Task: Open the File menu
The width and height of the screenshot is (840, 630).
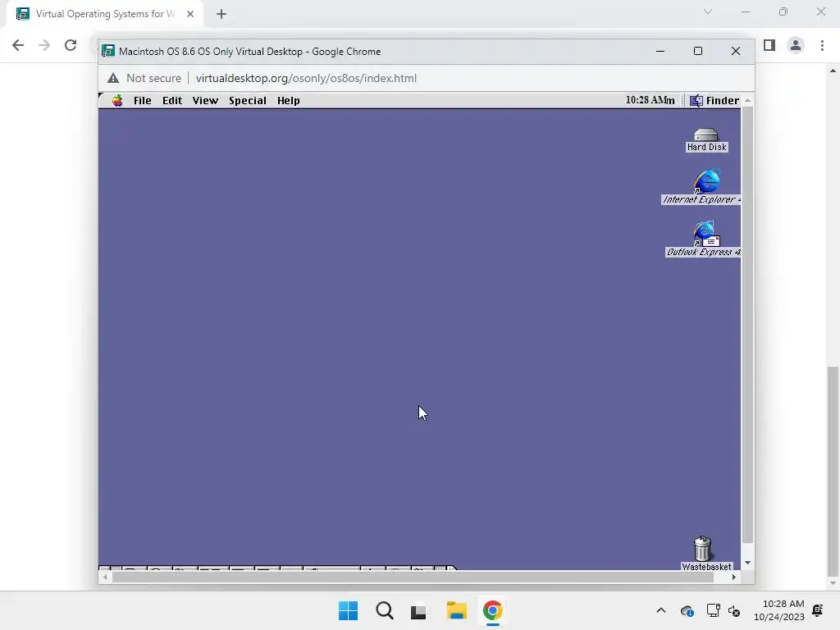Action: pyautogui.click(x=142, y=100)
